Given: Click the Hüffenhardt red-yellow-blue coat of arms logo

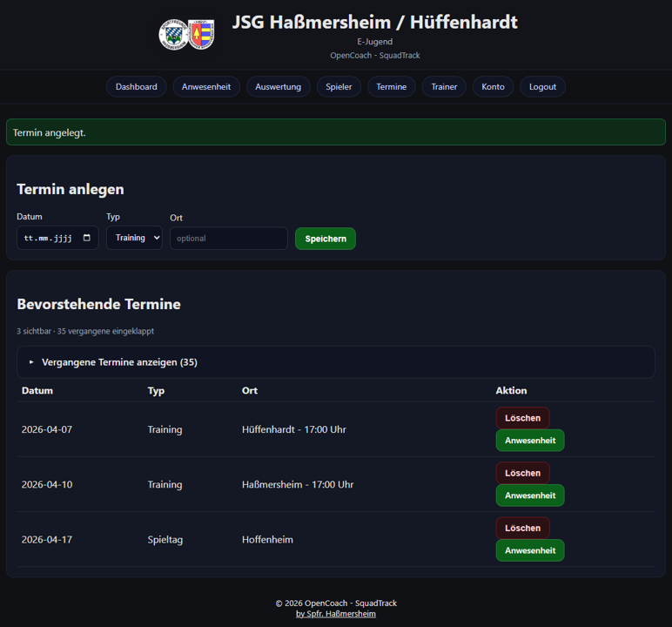Looking at the screenshot, I should [x=201, y=34].
